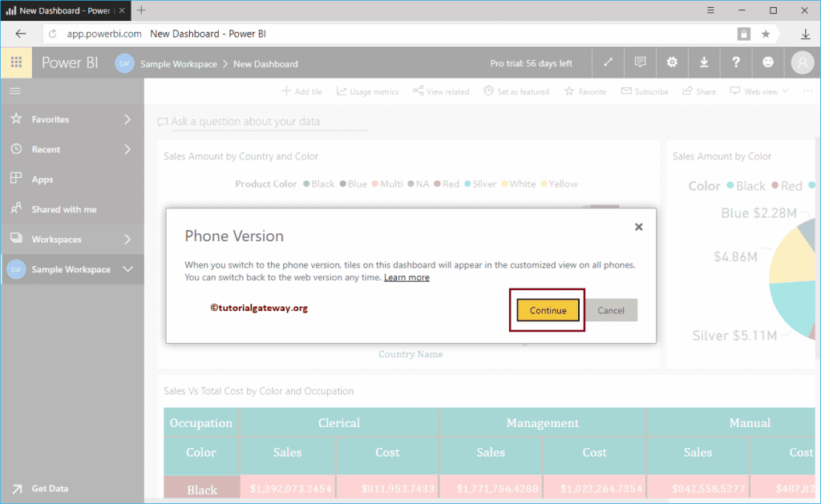The image size is (821, 504).
Task: Click Sample Workspace breadcrumb link
Action: point(178,64)
